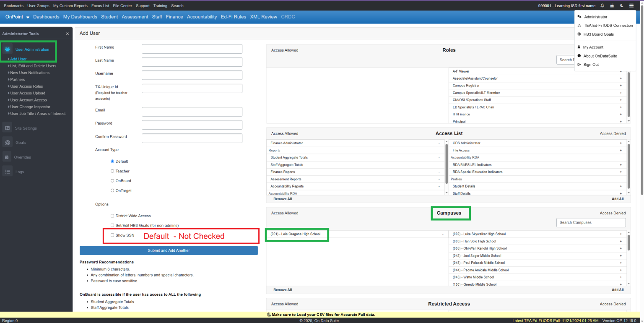Toggle dark mode with the moon icon
Viewport: 644px width, 323px height.
click(621, 5)
